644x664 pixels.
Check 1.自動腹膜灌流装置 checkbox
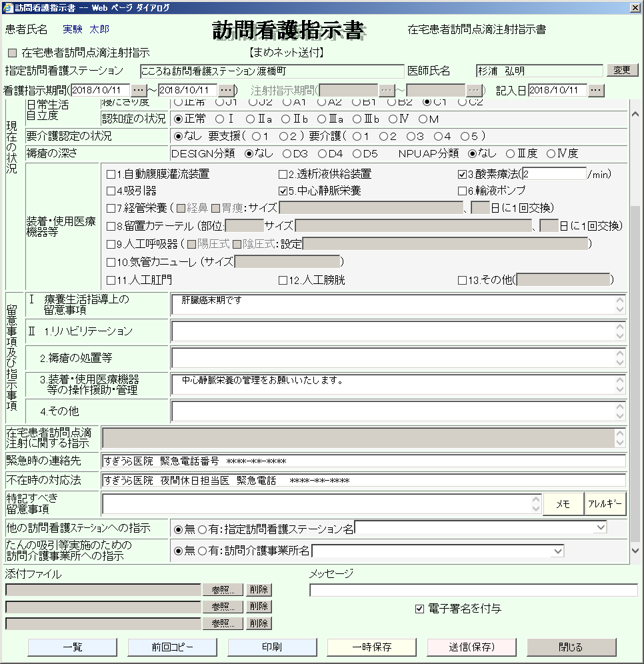[x=111, y=175]
